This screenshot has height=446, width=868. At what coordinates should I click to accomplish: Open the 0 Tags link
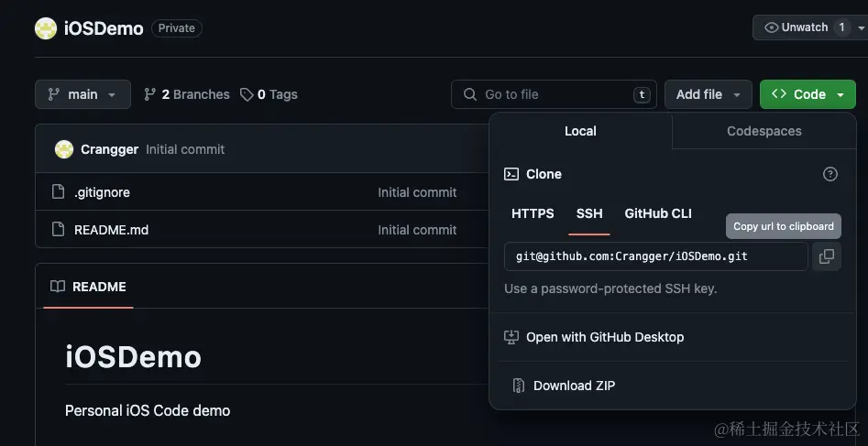tap(269, 94)
